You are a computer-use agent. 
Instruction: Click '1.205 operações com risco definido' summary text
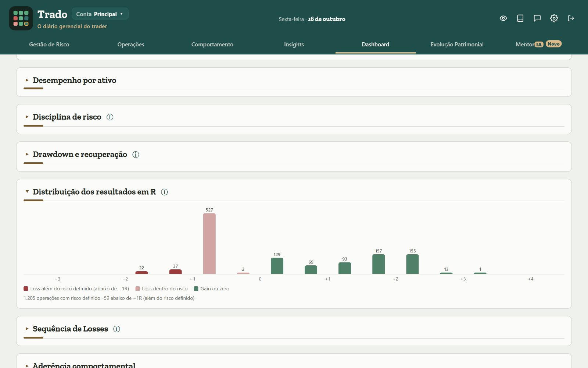[62, 298]
